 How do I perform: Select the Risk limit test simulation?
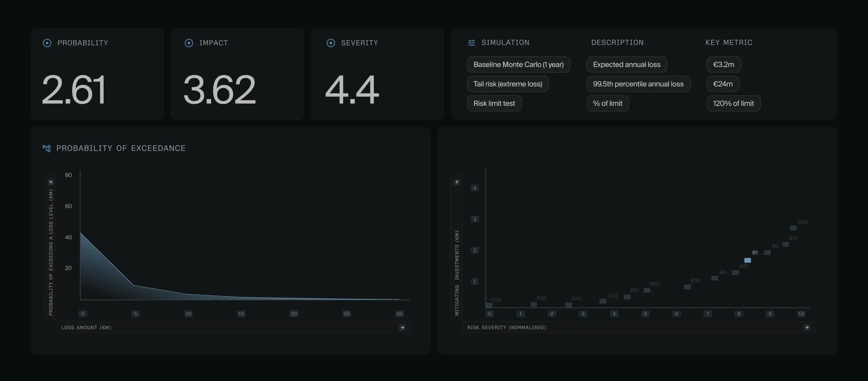click(494, 103)
